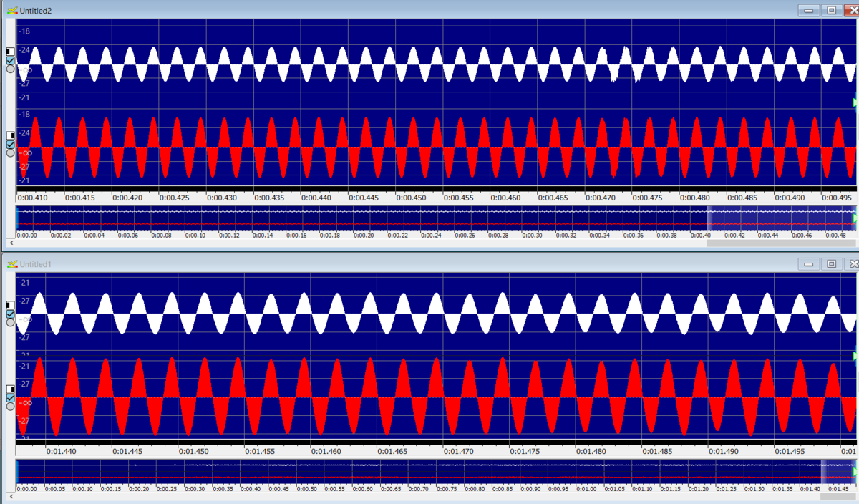Click 0:00.410 on the Untitled2 time ruler
Viewport: 859px width, 504px height.
pos(34,197)
